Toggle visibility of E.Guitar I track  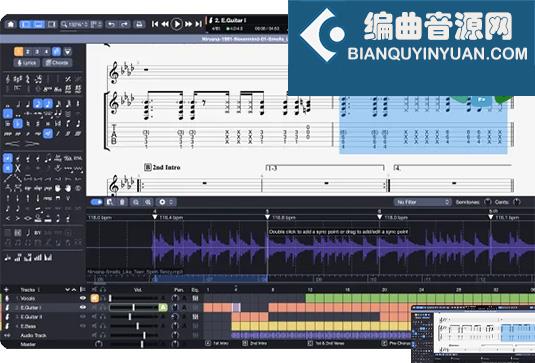[x=83, y=307]
